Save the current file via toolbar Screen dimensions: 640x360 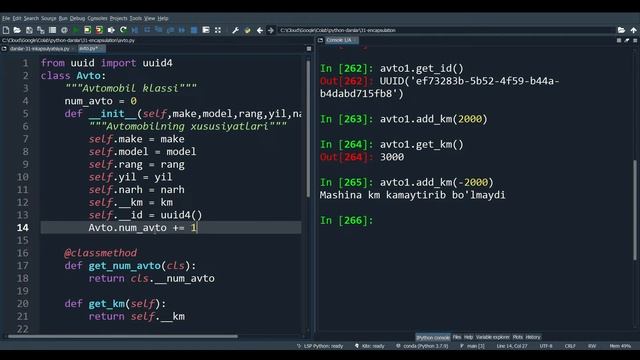click(x=29, y=30)
